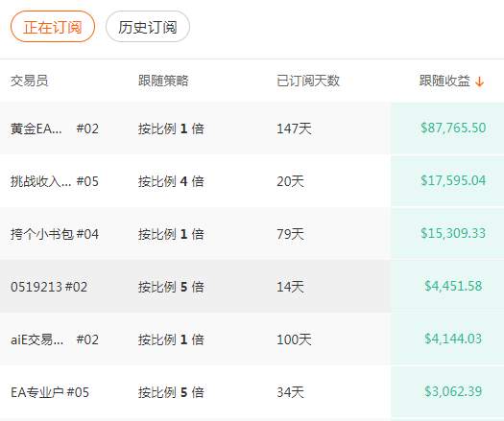Open trader 黄金EA... #02
Screen dimensions: 504x421
tap(55, 129)
